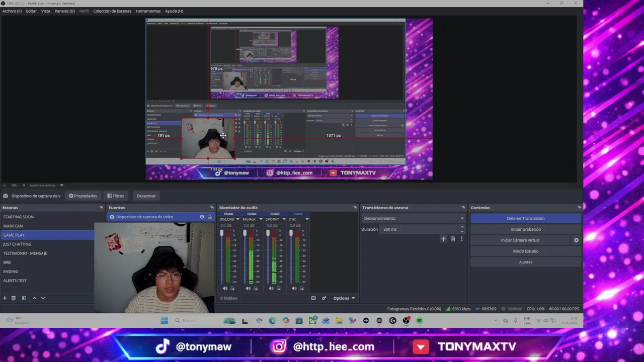Switch the audio mixer layout icon
Screen dimensions: 644x362
click(313, 298)
